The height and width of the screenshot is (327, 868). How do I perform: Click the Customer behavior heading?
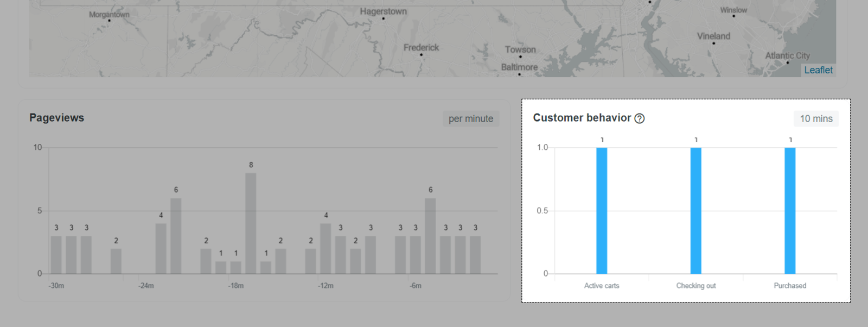582,118
